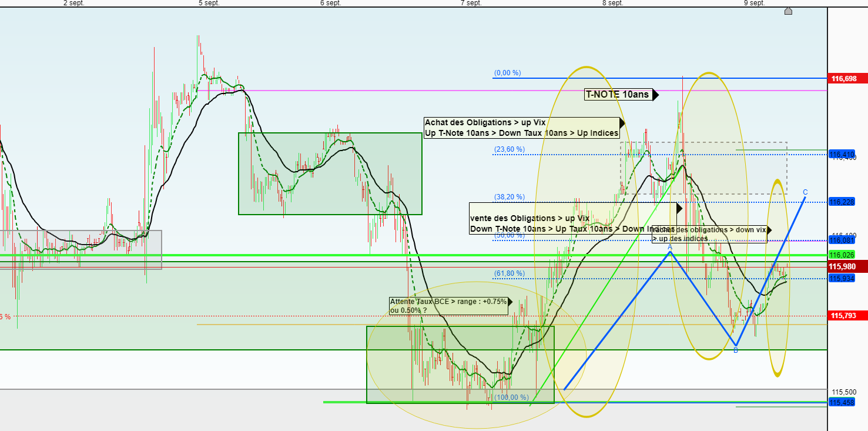
Task: Click the "6 sept." date label
Action: click(331, 4)
